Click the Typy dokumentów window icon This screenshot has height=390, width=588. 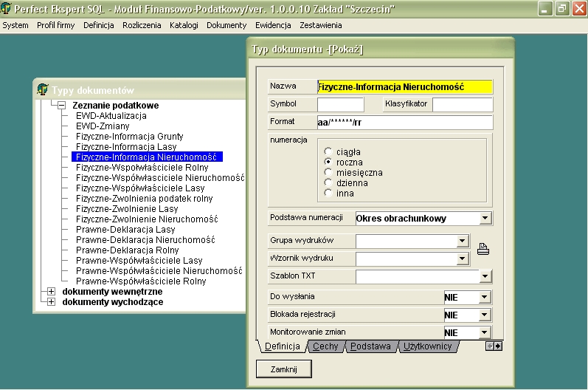43,89
